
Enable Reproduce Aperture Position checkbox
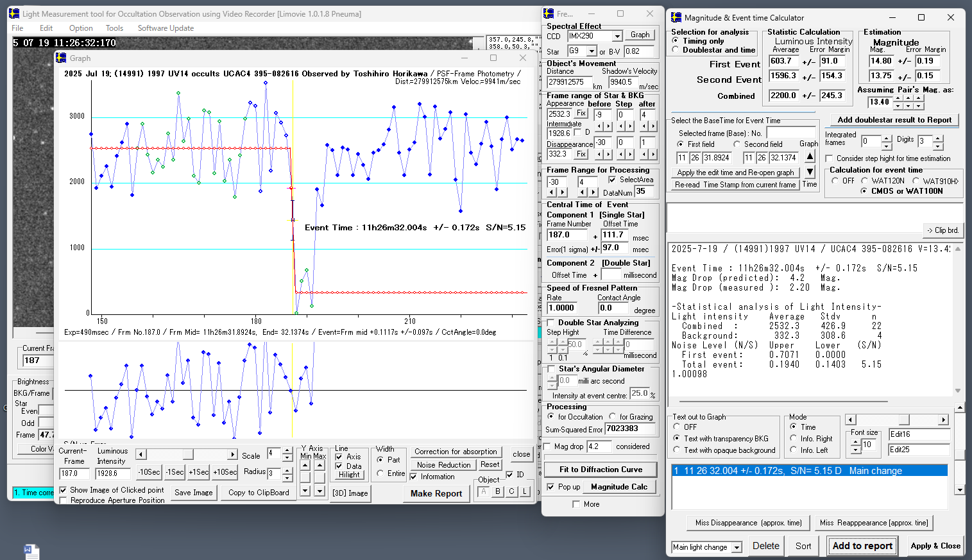coord(64,500)
